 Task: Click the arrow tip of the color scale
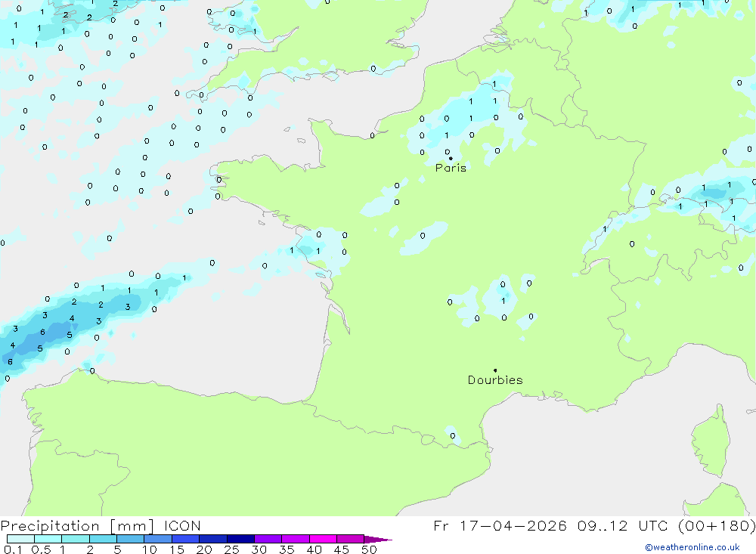[x=378, y=540]
